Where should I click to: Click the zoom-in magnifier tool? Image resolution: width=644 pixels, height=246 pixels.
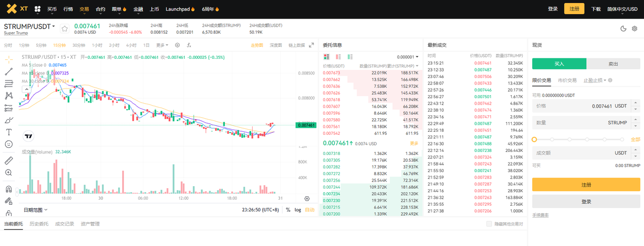[9, 173]
